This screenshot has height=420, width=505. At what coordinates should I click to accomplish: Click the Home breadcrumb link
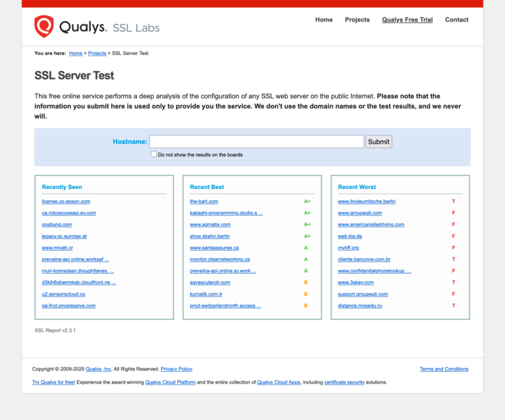pyautogui.click(x=75, y=54)
